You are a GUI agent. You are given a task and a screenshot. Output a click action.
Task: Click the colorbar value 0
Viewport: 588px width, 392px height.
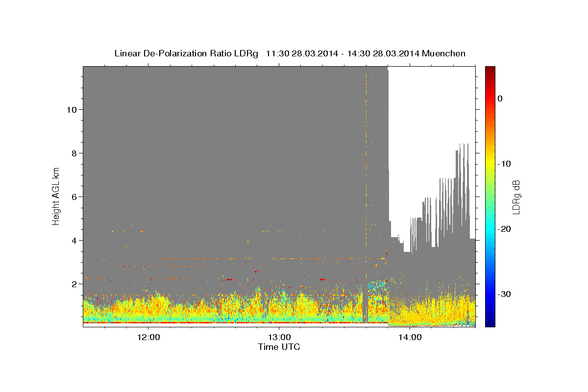[x=500, y=98]
